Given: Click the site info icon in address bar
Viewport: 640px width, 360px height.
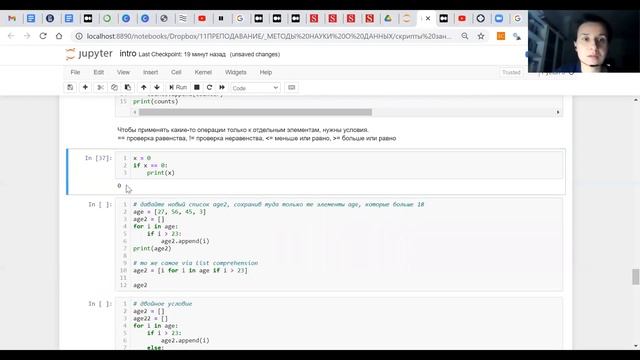Looking at the screenshot, I should [79, 36].
